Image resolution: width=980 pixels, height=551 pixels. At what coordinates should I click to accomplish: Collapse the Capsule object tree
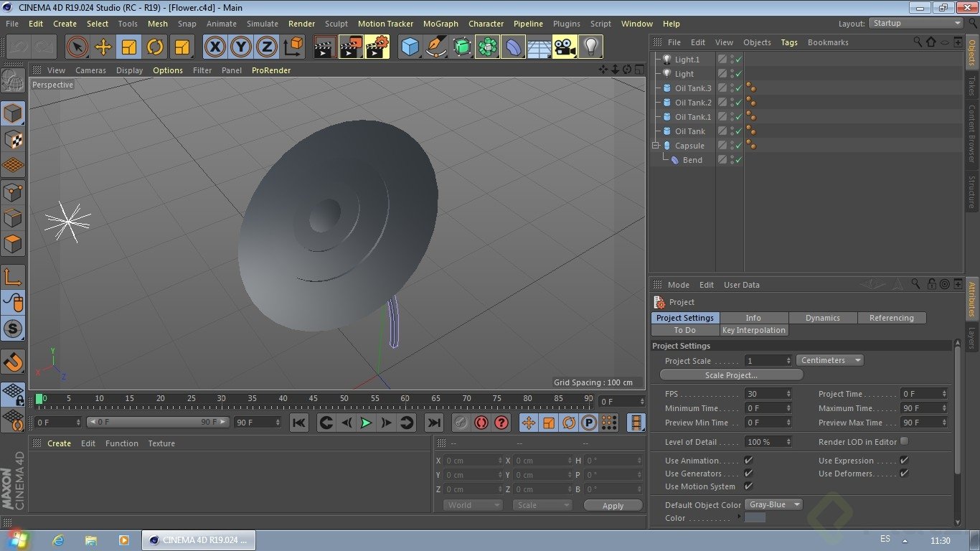[x=655, y=146]
